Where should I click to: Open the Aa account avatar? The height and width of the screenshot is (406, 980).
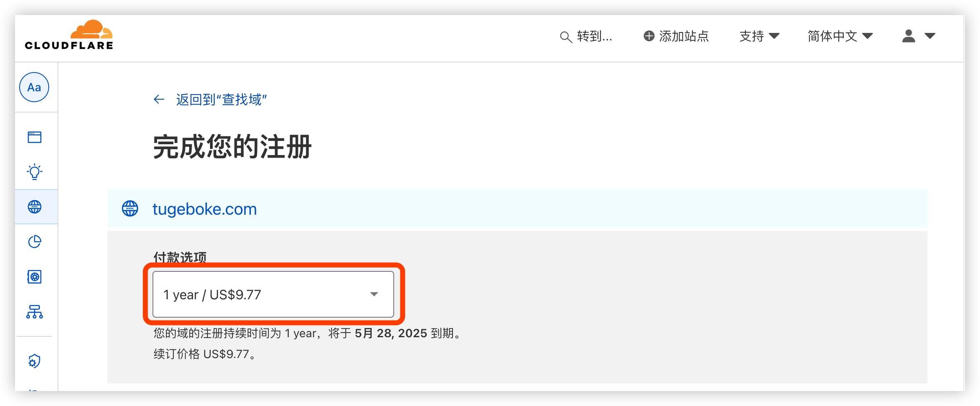pos(34,87)
